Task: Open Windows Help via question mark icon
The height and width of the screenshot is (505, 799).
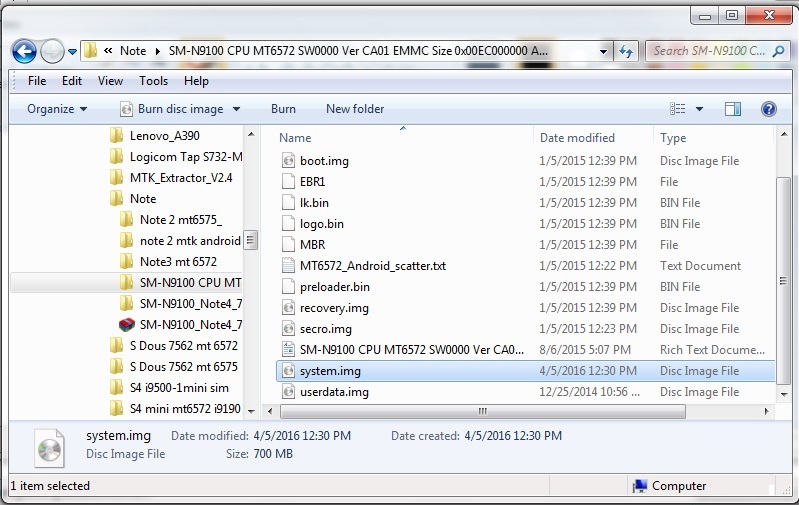Action: tap(768, 109)
